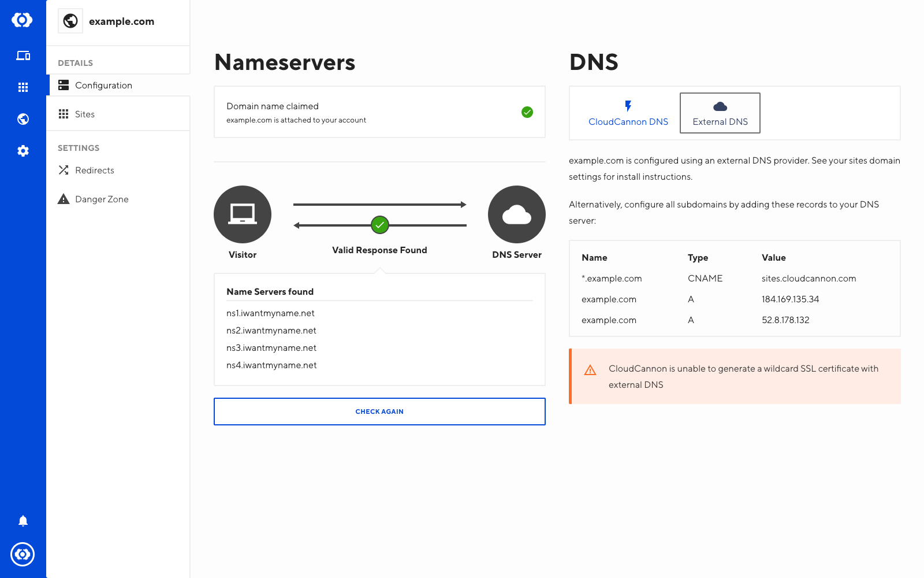The height and width of the screenshot is (578, 924).
Task: Click the 184.169.135.34 IP value
Action: (790, 299)
